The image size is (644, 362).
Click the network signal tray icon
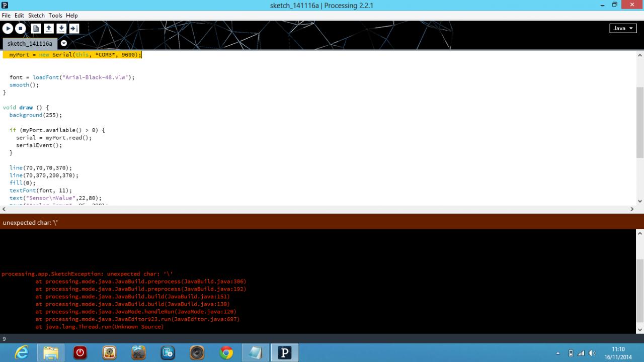click(582, 353)
